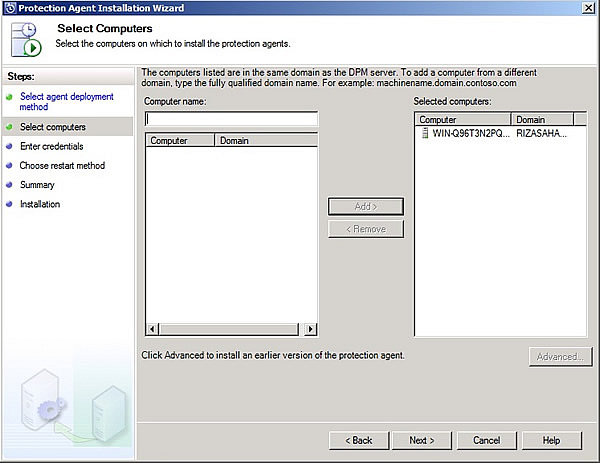This screenshot has width=600, height=463.
Task: Click bullet beside Summary step
Action: [9, 185]
